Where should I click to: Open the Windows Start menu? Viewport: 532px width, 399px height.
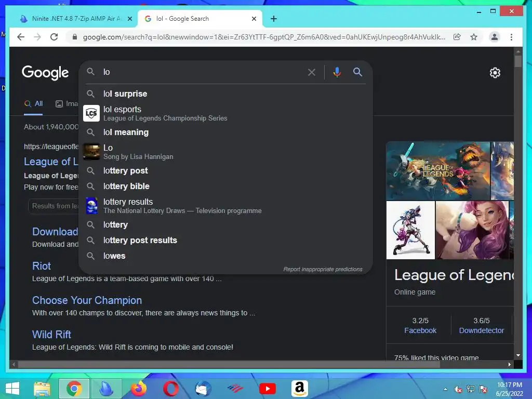click(x=12, y=389)
